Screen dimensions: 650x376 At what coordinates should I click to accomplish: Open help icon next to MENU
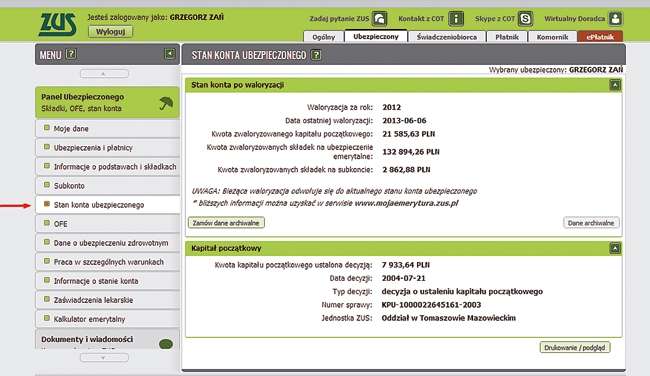[71, 54]
